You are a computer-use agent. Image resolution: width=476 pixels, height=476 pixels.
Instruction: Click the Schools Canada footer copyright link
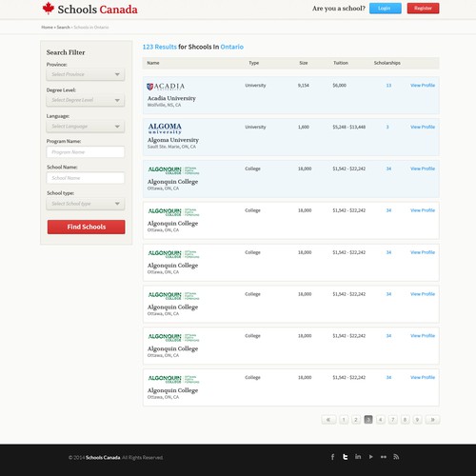(x=103, y=458)
